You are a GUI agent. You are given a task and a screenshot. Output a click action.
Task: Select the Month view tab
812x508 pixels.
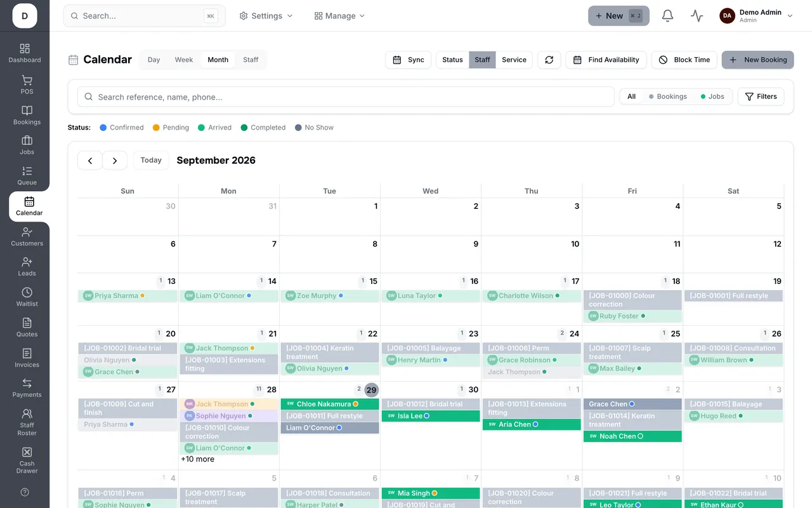tap(218, 60)
